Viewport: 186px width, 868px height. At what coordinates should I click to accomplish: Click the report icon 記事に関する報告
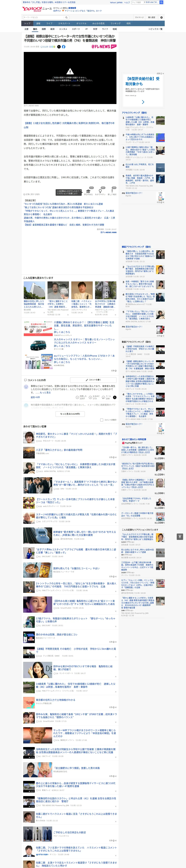click(x=32, y=194)
